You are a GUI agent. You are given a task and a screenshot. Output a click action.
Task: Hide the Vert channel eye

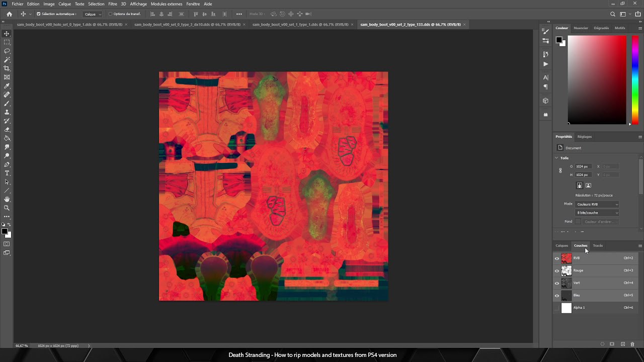[x=557, y=283]
